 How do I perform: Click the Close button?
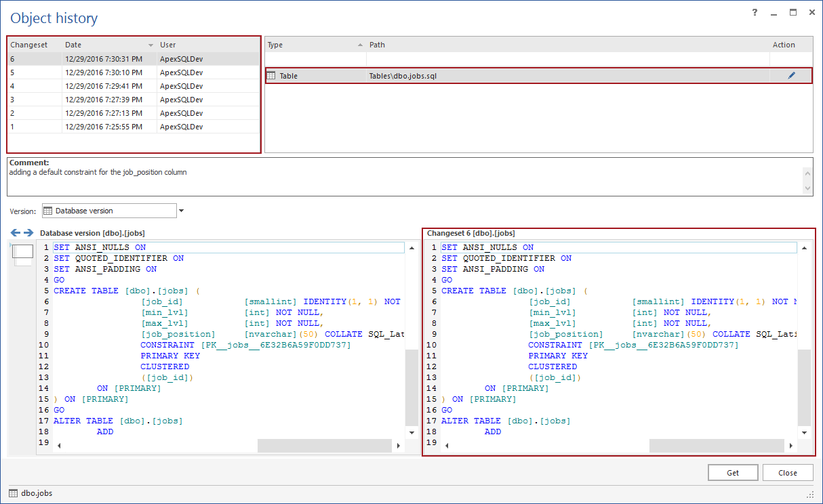pos(788,472)
